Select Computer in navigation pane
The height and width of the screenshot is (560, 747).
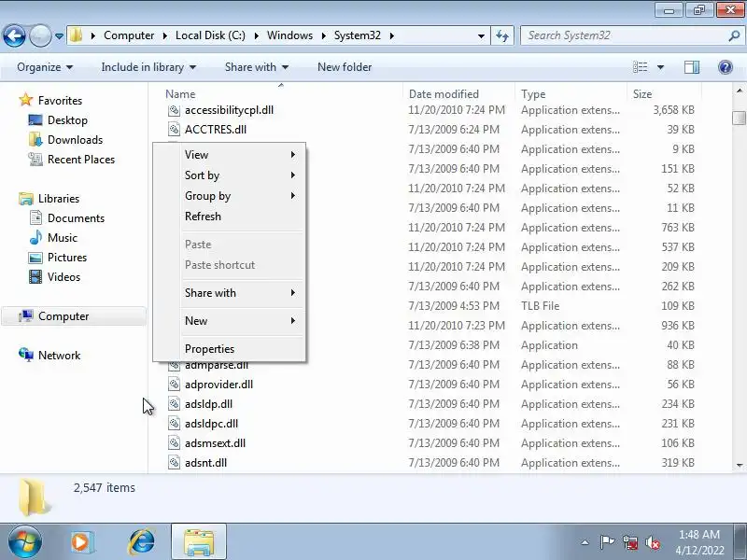click(x=74, y=316)
